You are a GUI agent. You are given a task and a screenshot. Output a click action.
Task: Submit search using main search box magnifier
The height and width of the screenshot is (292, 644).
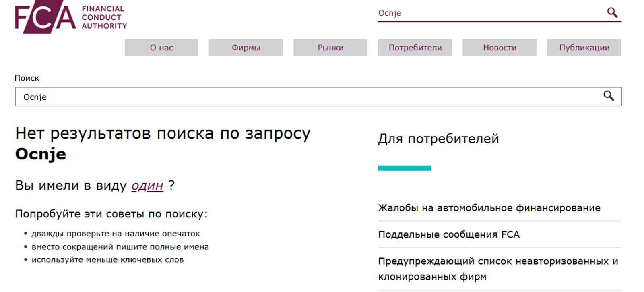609,96
